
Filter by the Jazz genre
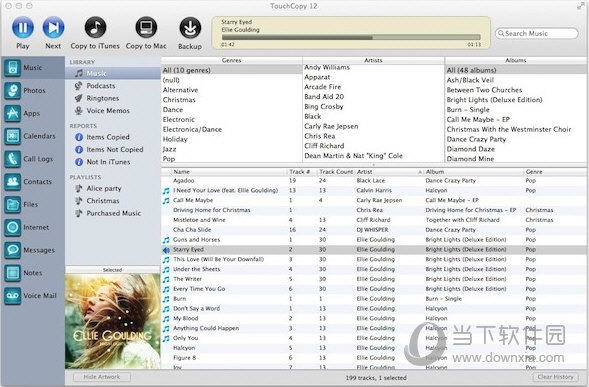pos(232,149)
